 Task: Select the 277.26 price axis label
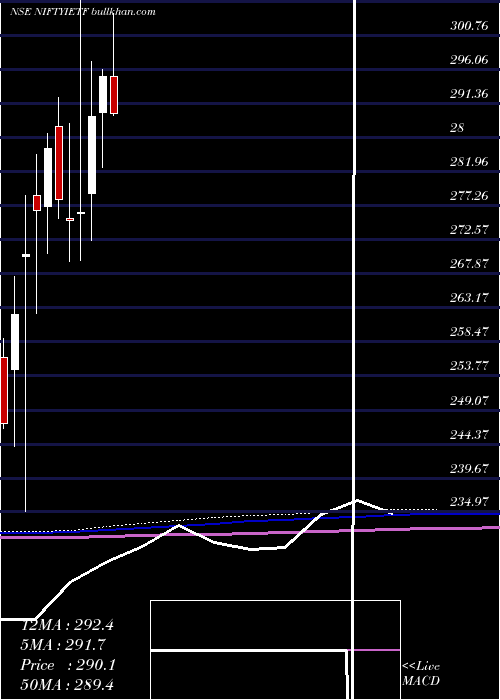(x=469, y=196)
